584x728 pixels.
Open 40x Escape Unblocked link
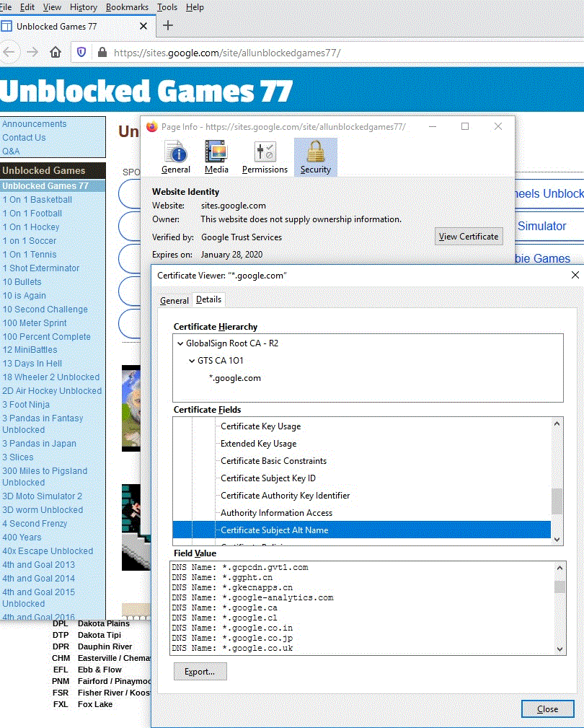pos(48,551)
